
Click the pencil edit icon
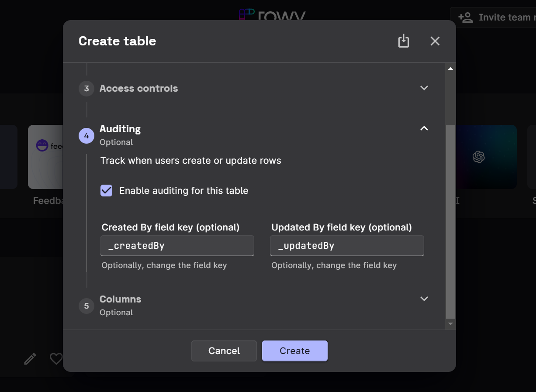30,359
